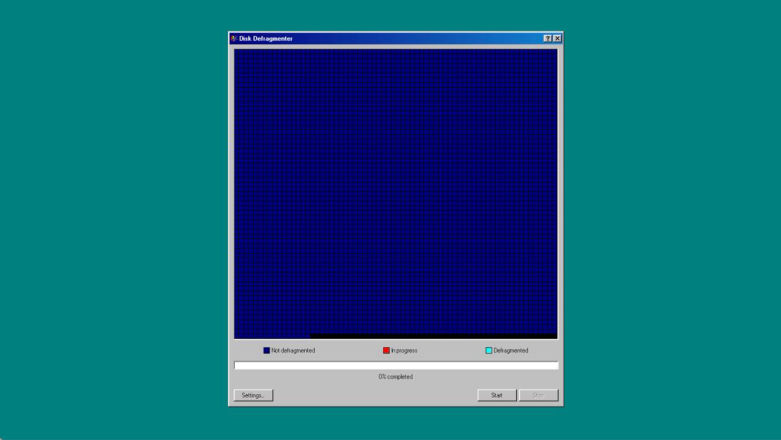Click the "0% completed" status text

pos(396,377)
